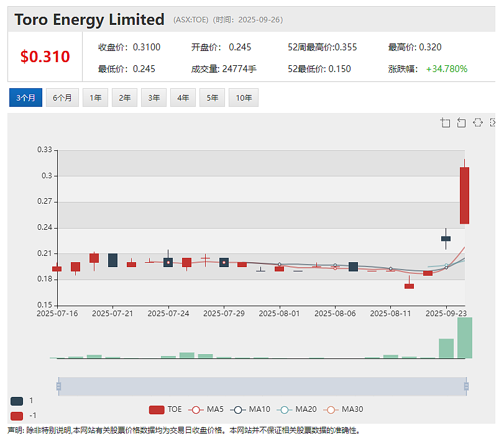This screenshot has width=504, height=446.
Task: Click the 2025-09-23 axis date label
Action: click(x=446, y=314)
